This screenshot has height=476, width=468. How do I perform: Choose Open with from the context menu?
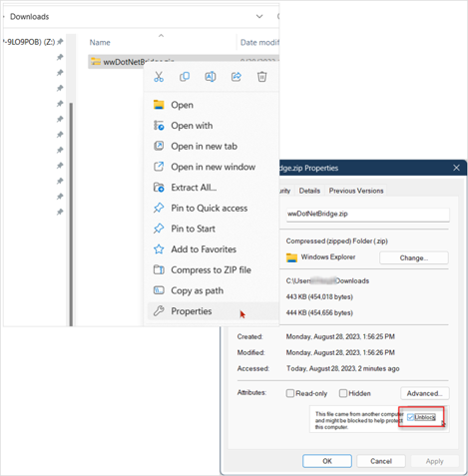[213, 126]
